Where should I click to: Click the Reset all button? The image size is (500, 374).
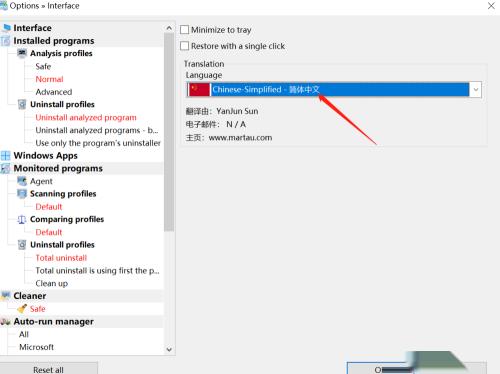click(48, 369)
